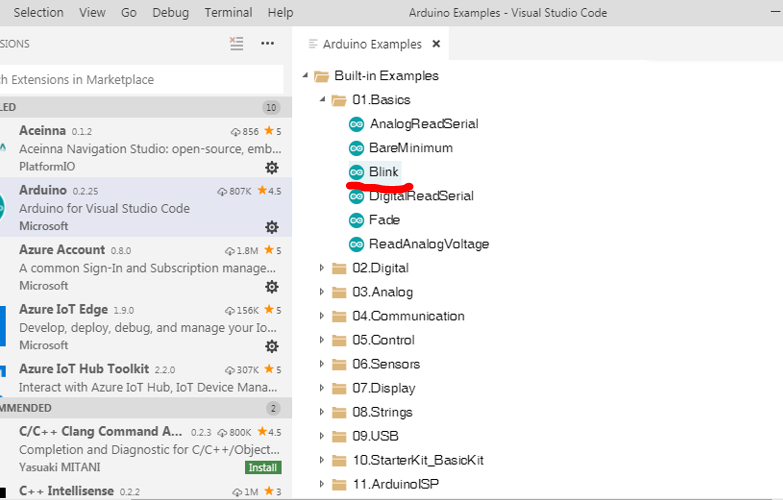This screenshot has height=500, width=783.
Task: Open the Help menu
Action: 280,12
